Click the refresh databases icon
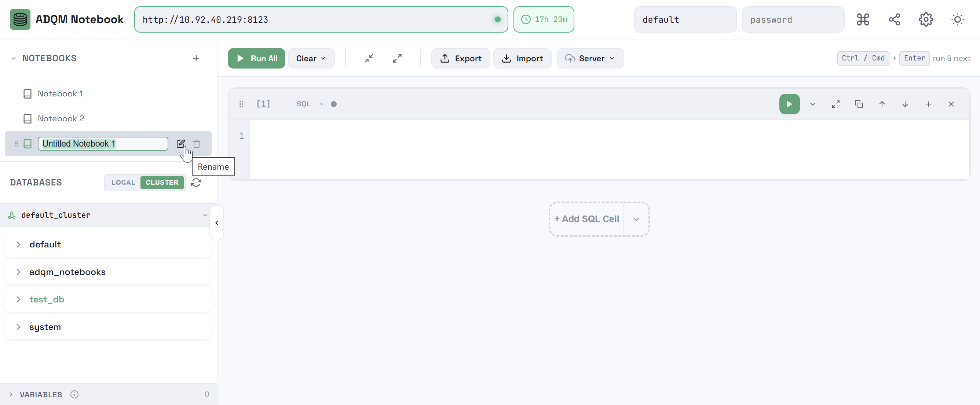Screen dimensions: 980x405 (x=196, y=183)
